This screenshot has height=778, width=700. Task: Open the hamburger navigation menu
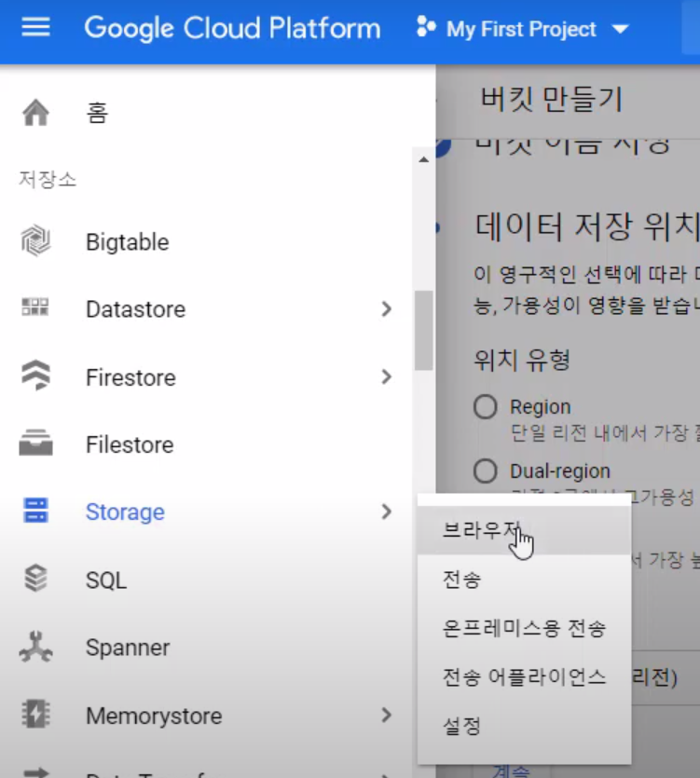(x=35, y=27)
